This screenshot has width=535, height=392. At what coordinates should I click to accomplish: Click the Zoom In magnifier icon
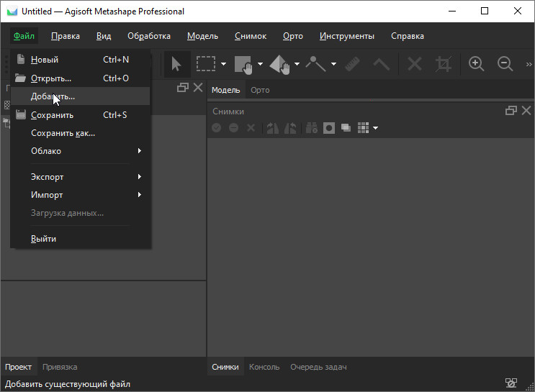click(x=476, y=64)
